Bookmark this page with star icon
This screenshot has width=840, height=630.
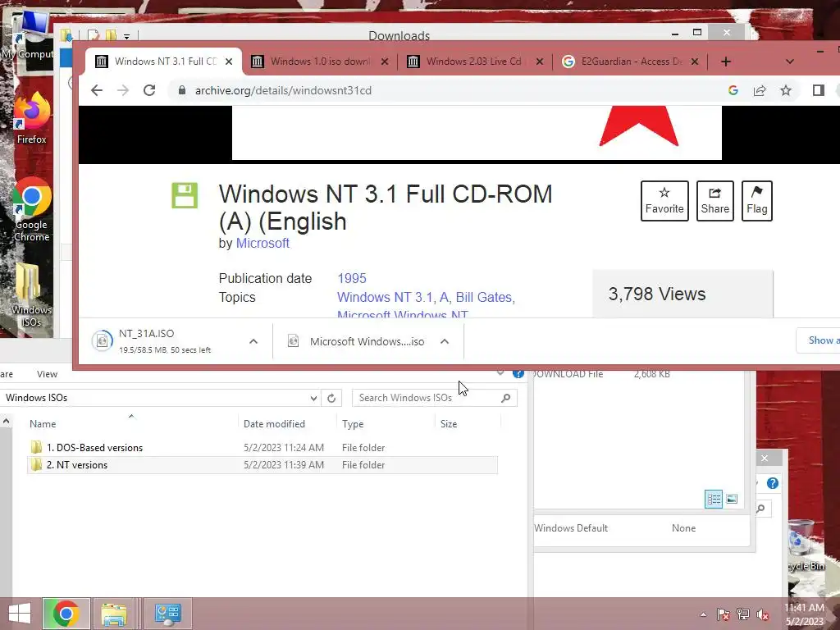point(786,90)
